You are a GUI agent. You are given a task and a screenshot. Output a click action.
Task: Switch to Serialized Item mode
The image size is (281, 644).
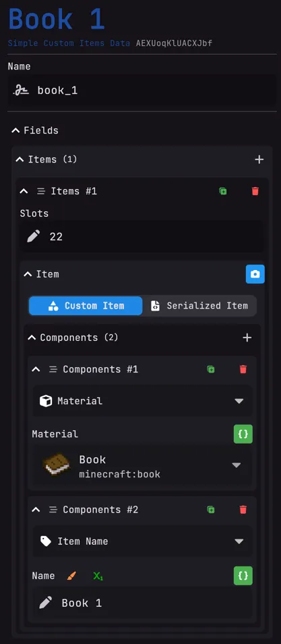coord(199,306)
